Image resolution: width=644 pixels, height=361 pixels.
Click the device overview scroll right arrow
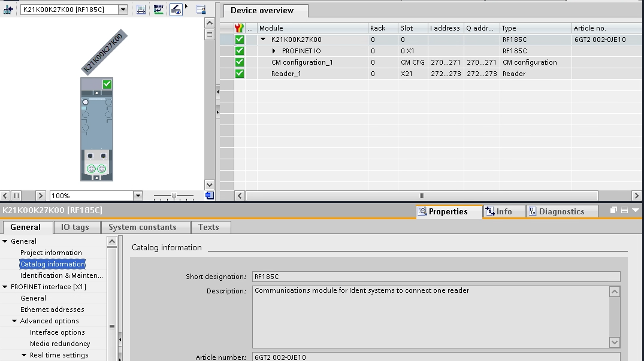click(637, 196)
